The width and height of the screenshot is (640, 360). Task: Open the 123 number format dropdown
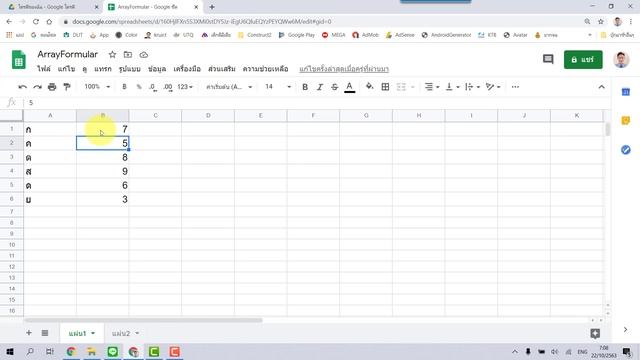[x=185, y=87]
